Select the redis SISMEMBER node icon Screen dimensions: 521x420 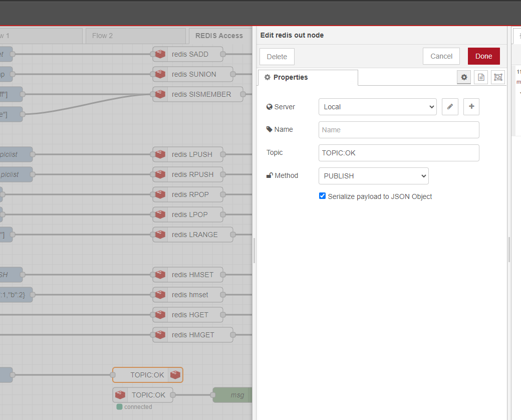click(160, 94)
